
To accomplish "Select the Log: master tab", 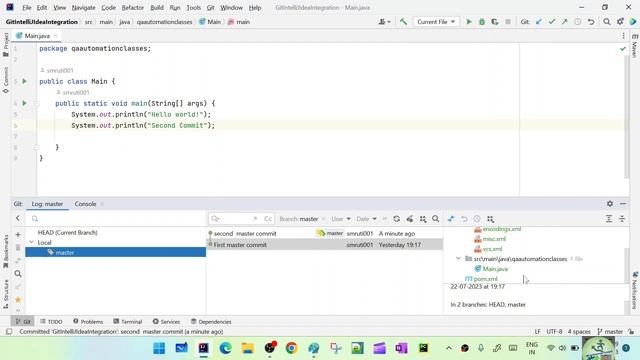I will pyautogui.click(x=47, y=204).
